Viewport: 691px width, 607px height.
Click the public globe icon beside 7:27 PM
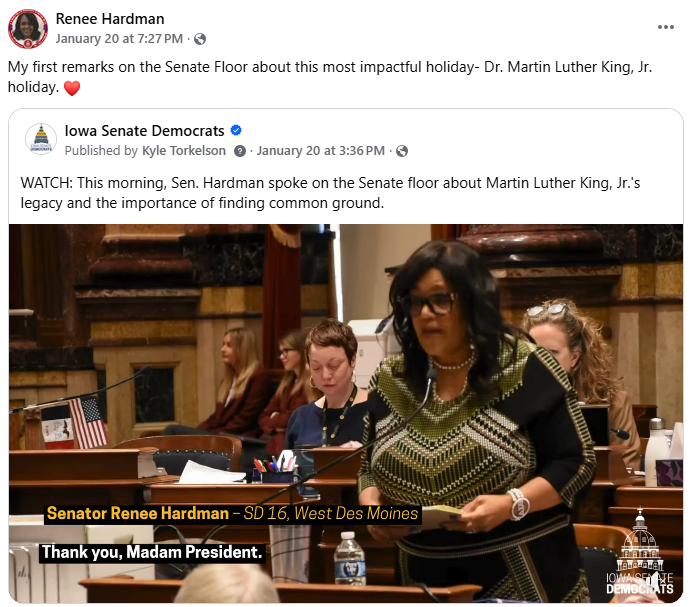pos(200,39)
